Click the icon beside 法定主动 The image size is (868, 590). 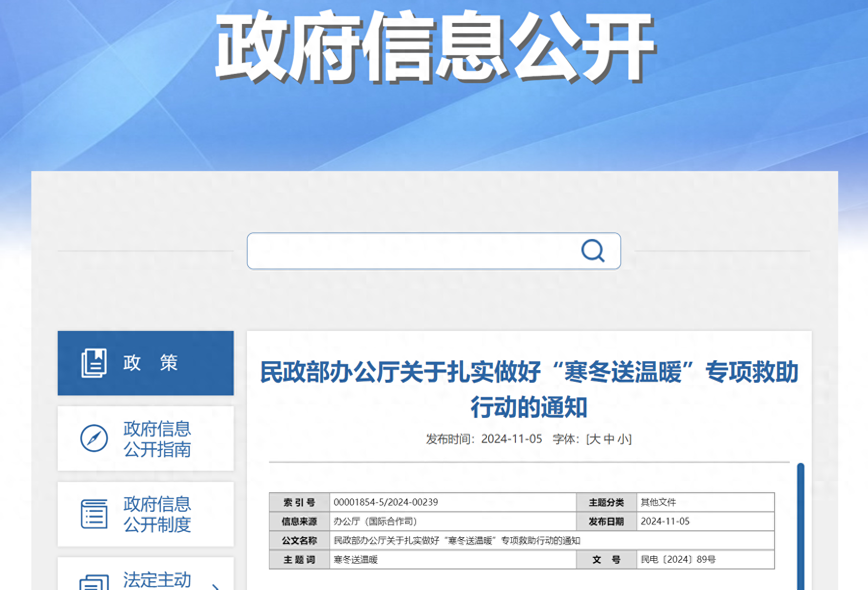(x=94, y=582)
